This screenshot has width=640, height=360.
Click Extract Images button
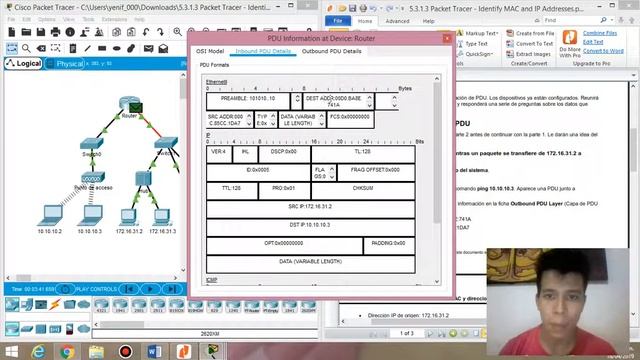529,54
